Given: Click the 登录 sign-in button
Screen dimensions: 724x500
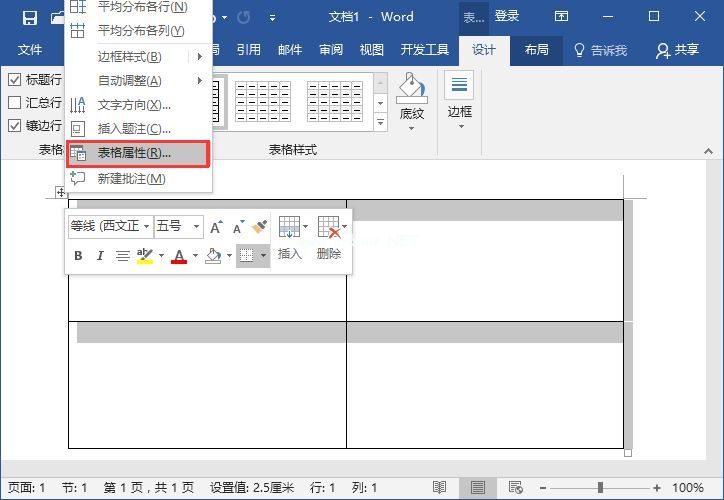Looking at the screenshot, I should click(x=507, y=17).
